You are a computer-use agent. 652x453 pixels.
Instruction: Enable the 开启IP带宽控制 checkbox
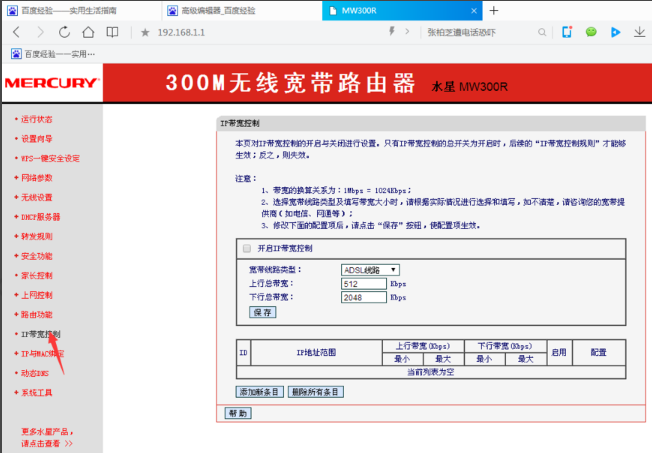[246, 248]
